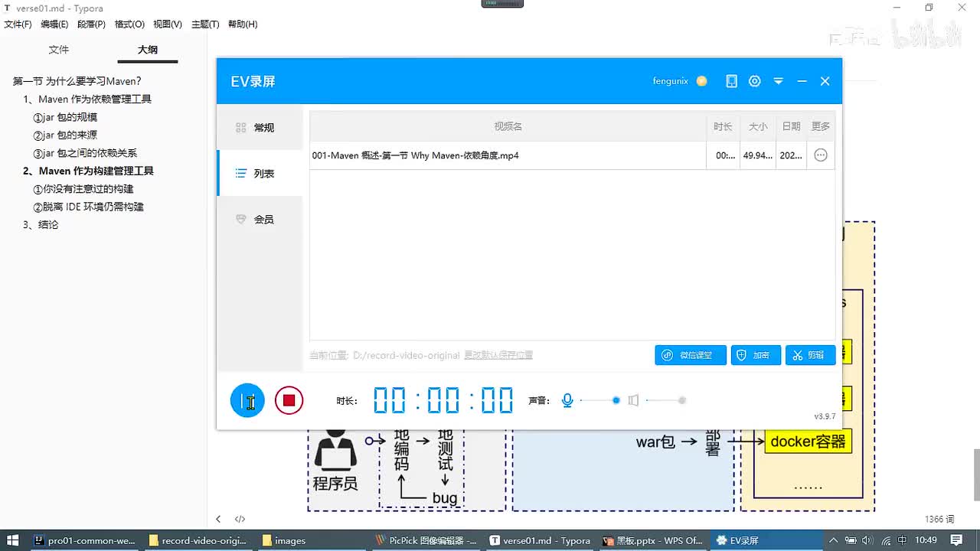Click the 更多 column header
The height and width of the screenshot is (551, 980).
pyautogui.click(x=821, y=126)
